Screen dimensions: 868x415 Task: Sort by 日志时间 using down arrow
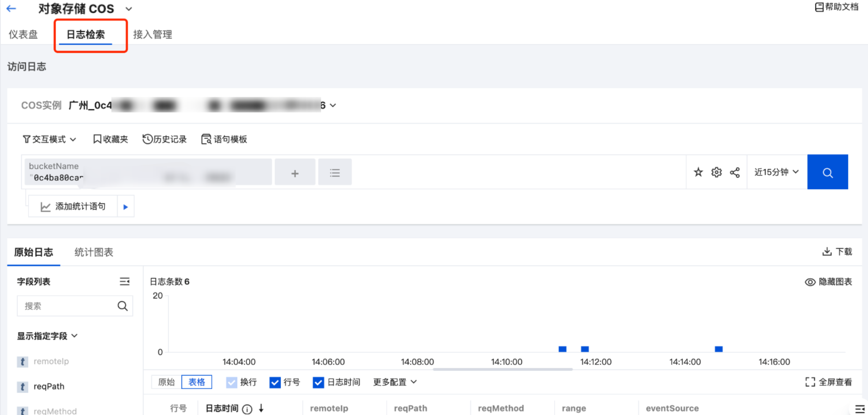261,408
